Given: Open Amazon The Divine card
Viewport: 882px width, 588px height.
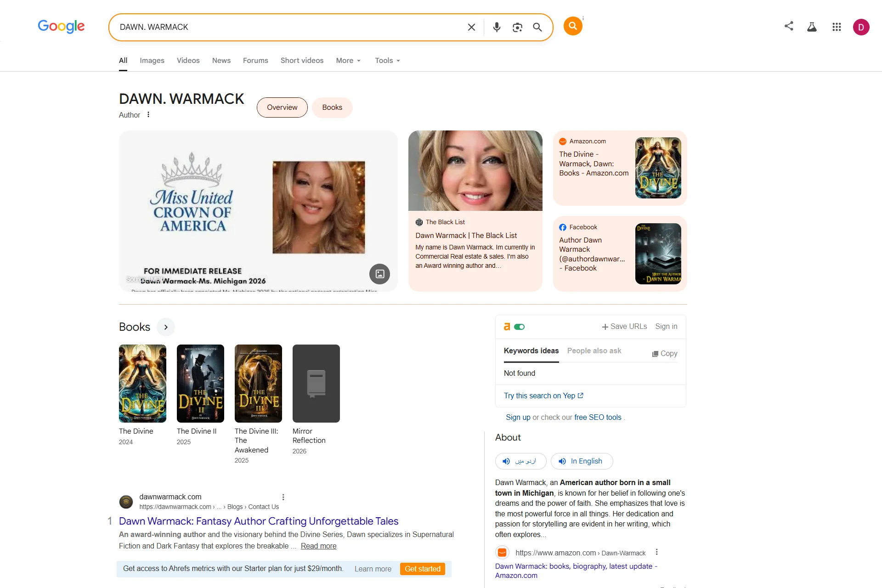Looking at the screenshot, I should pyautogui.click(x=620, y=168).
